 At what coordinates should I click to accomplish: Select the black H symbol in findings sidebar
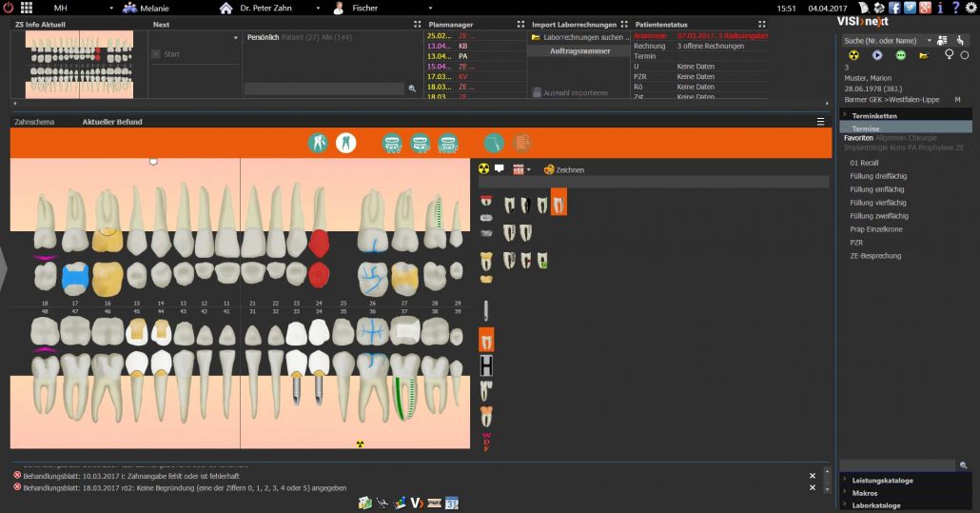click(x=486, y=365)
